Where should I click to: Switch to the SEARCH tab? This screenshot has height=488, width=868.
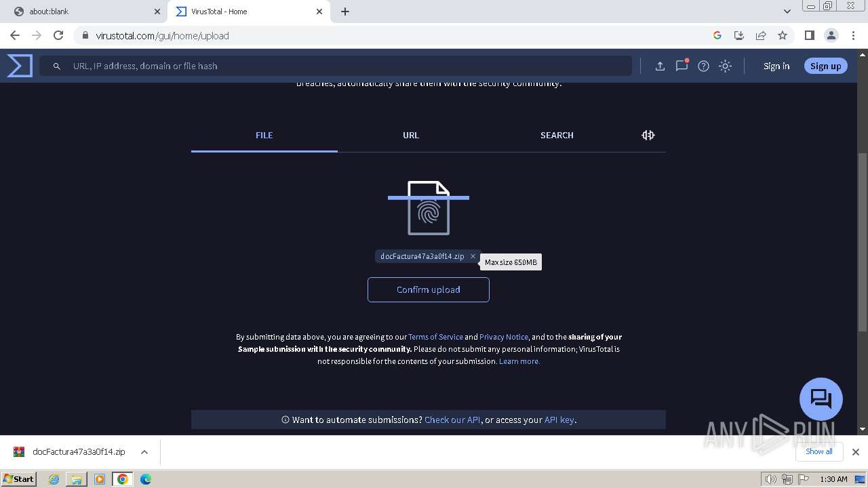point(557,135)
